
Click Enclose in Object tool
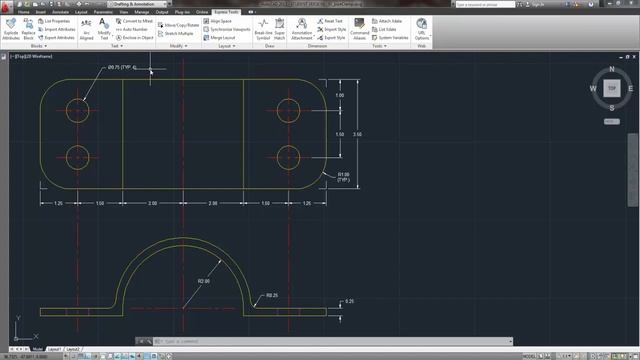click(135, 38)
